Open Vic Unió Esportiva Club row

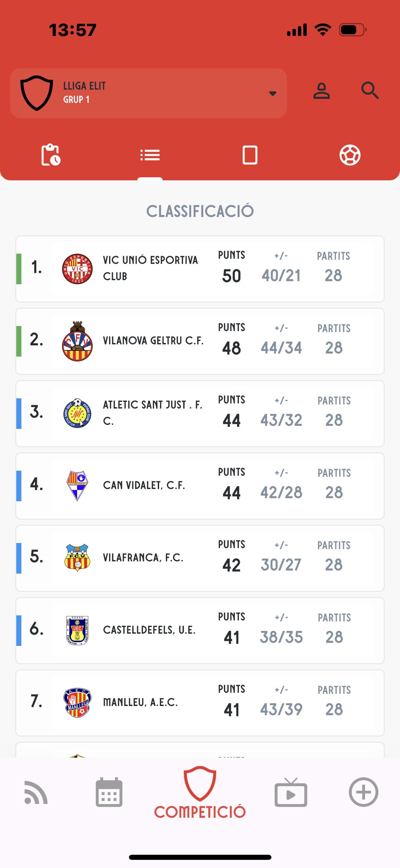pyautogui.click(x=200, y=269)
